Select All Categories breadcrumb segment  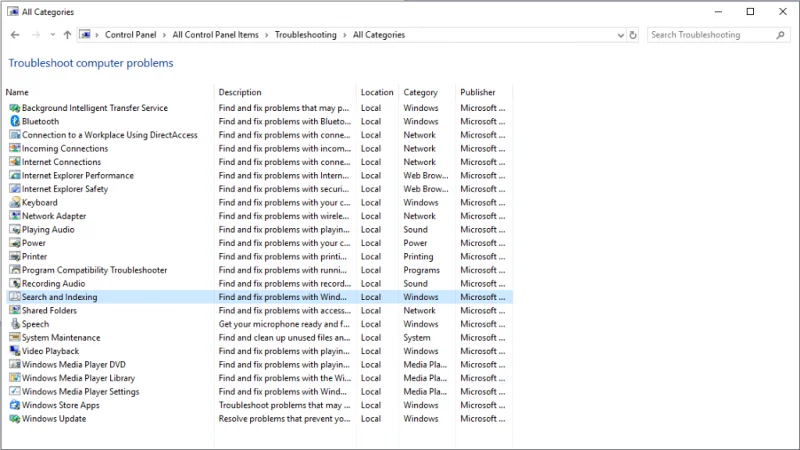[x=379, y=35]
